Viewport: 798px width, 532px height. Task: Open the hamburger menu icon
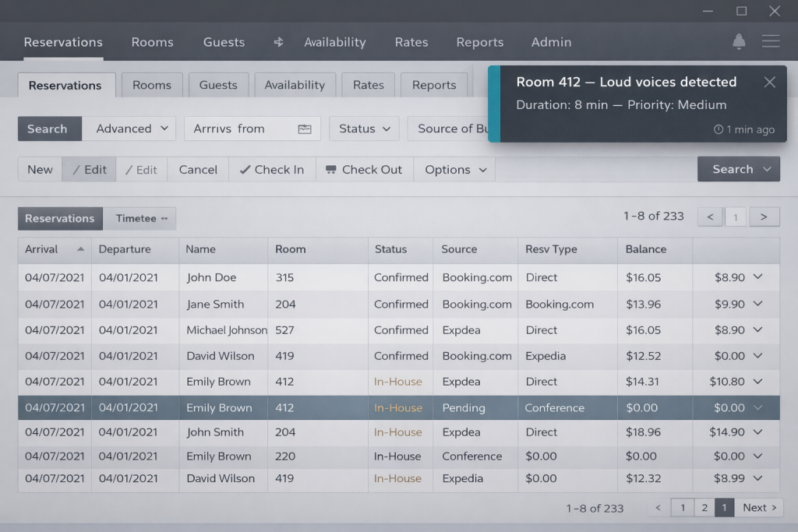[x=771, y=42]
